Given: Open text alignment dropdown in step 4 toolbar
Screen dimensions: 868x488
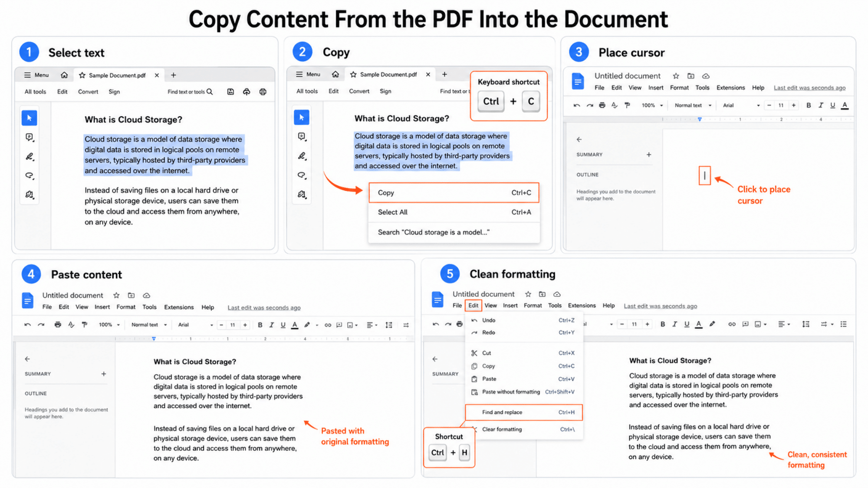Looking at the screenshot, I should 372,325.
